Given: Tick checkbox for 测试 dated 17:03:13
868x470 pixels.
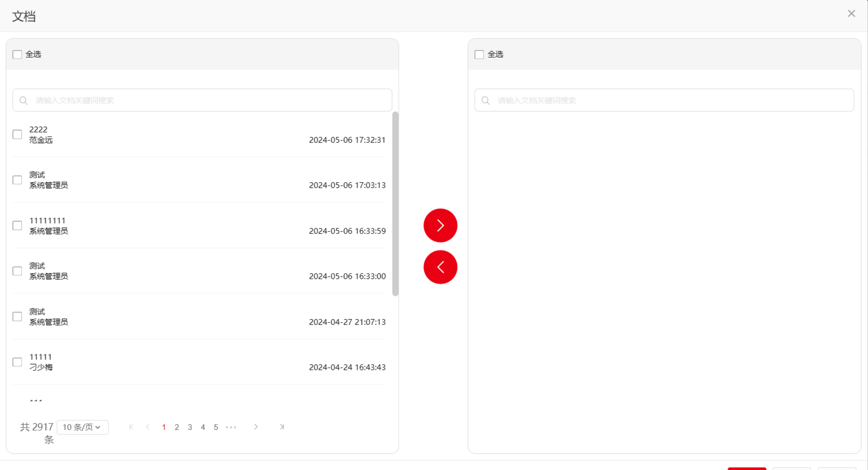Looking at the screenshot, I should tap(17, 180).
